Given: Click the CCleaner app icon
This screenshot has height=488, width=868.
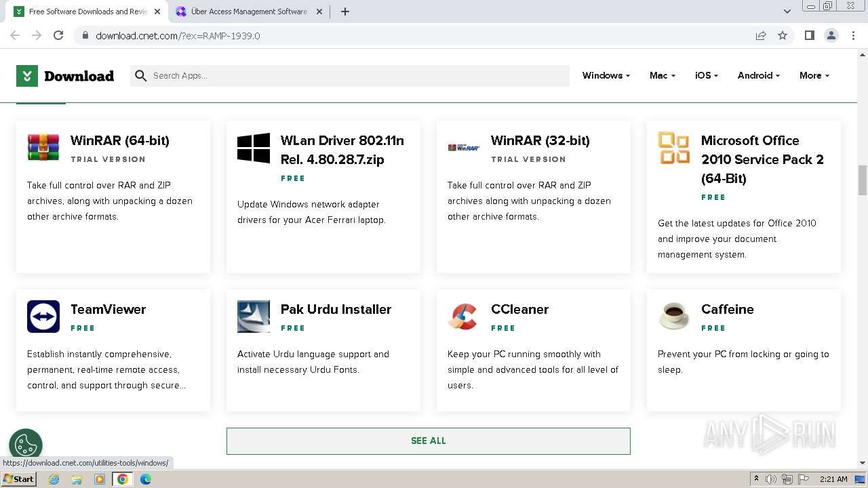Looking at the screenshot, I should coord(464,317).
